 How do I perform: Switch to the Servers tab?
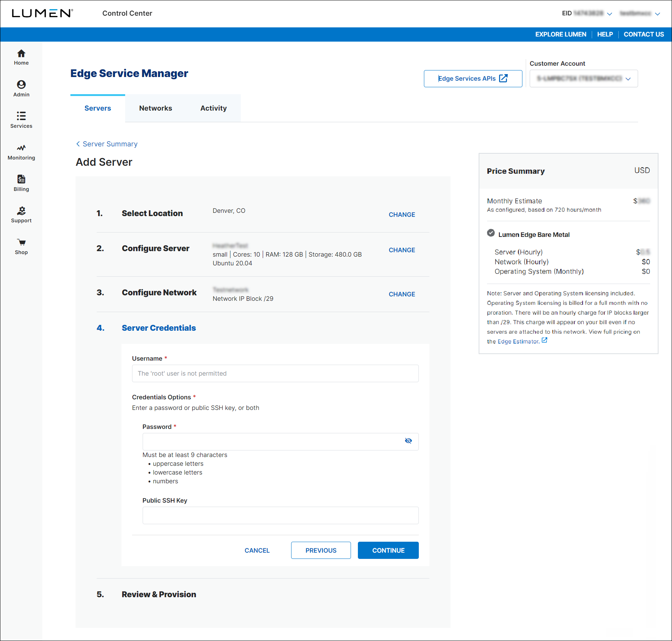click(98, 108)
